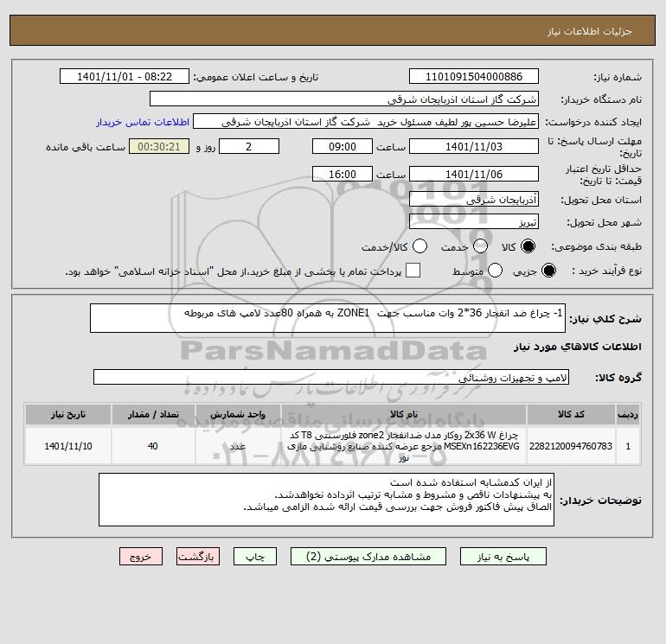Click the اطلاعات کالاهای مورد نیاز section heading
The image size is (666, 644).
tap(578, 347)
